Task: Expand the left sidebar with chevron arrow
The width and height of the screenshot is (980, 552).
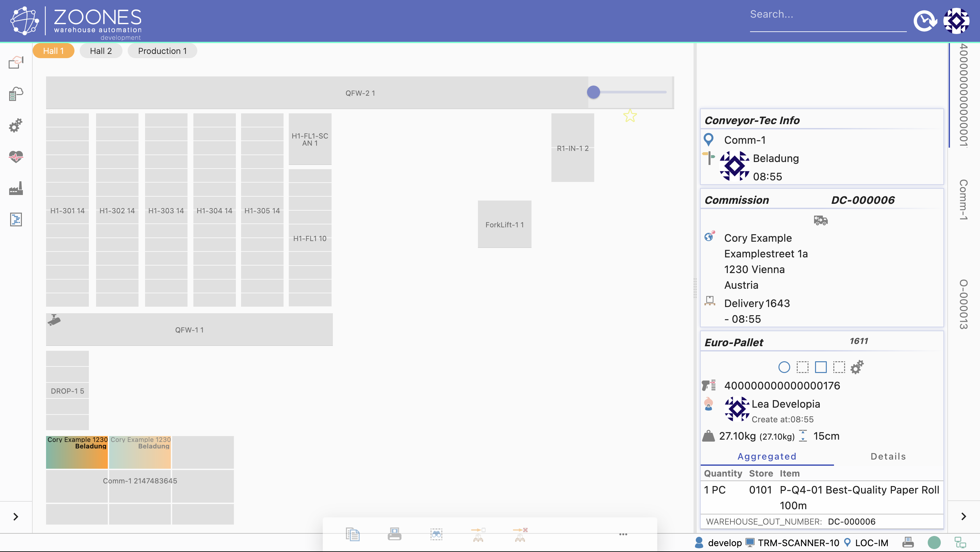Action: point(16,517)
